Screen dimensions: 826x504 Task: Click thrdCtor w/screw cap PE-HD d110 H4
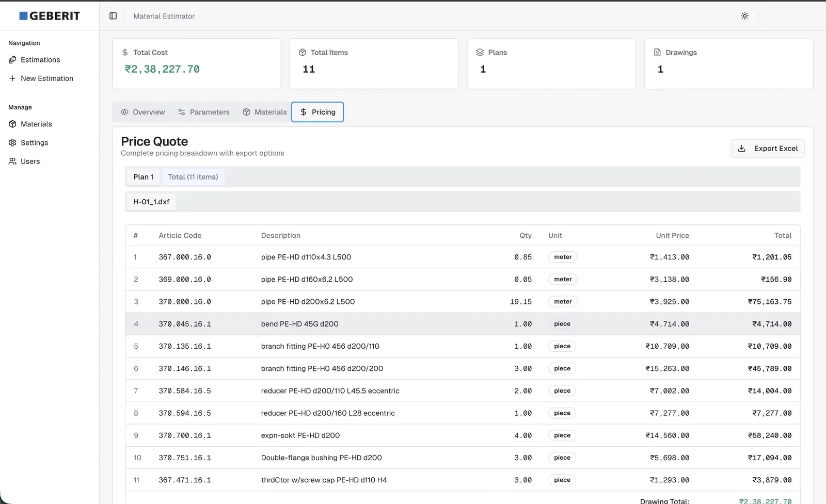coord(324,480)
